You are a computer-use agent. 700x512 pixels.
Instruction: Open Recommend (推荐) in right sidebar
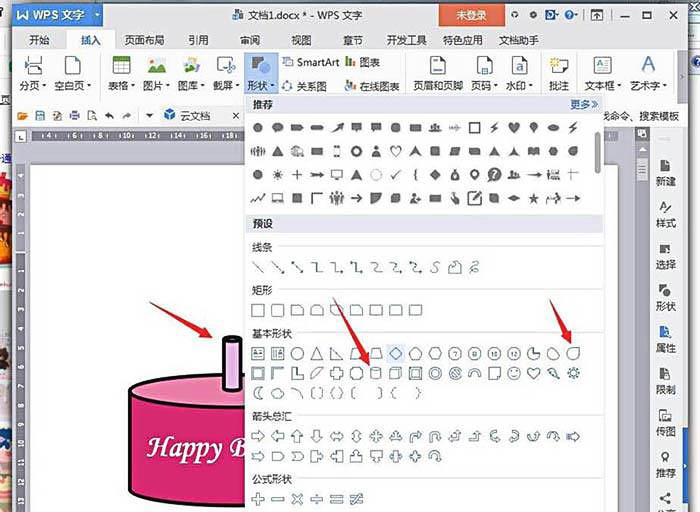[665, 464]
